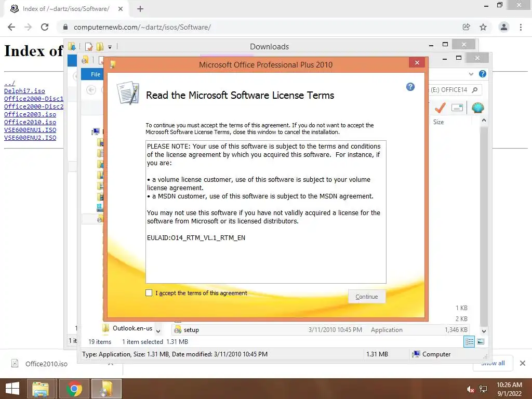Screen dimensions: 532x399
Task: Click the rename card ribbon icon
Action: pos(457,108)
